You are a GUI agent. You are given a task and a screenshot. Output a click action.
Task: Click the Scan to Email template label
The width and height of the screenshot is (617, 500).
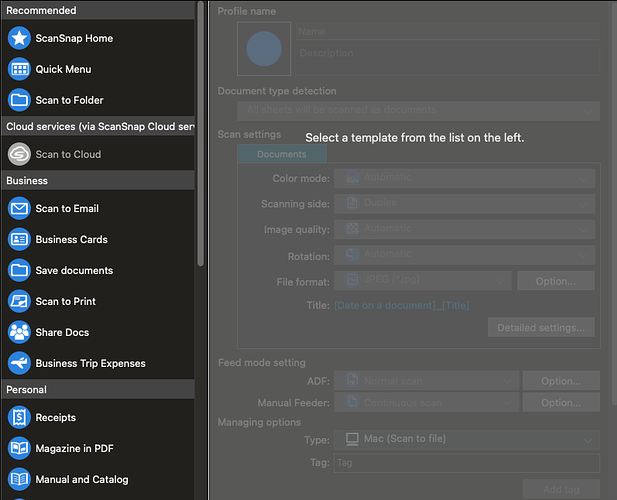[67, 208]
